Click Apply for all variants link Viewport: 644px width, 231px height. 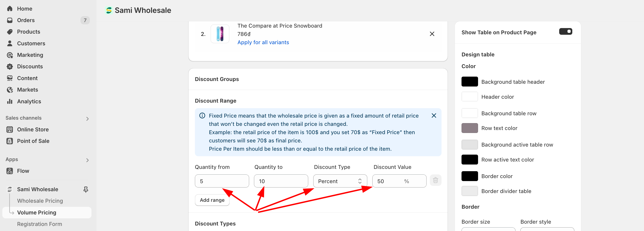tap(263, 42)
